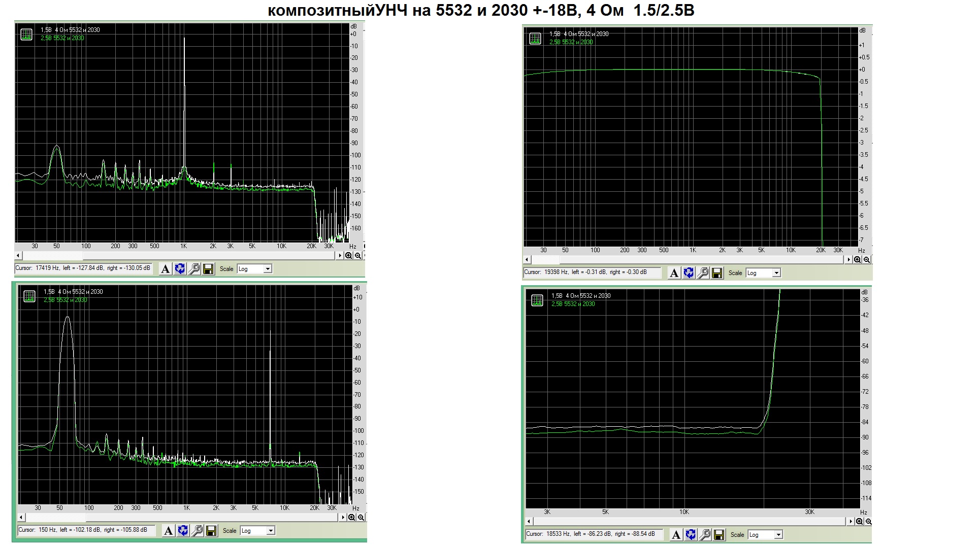980x548 pixels.
Task: Open Scale dropdown in the top-left spectrum window
Action: (x=268, y=269)
